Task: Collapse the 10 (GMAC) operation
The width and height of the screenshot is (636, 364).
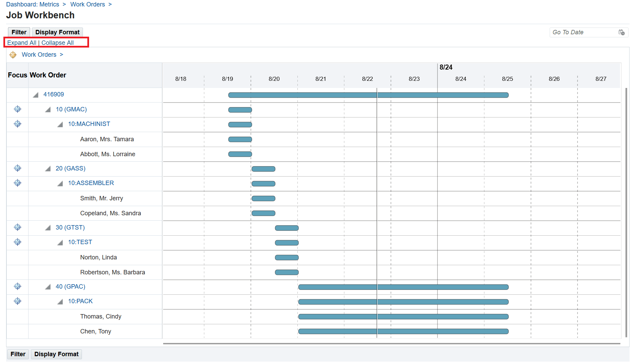Action: (48, 109)
